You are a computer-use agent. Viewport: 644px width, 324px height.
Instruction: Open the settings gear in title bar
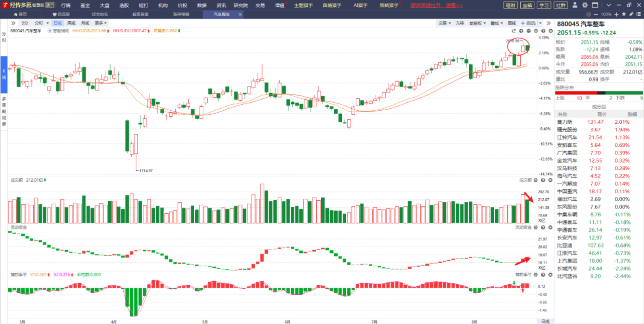pos(585,5)
